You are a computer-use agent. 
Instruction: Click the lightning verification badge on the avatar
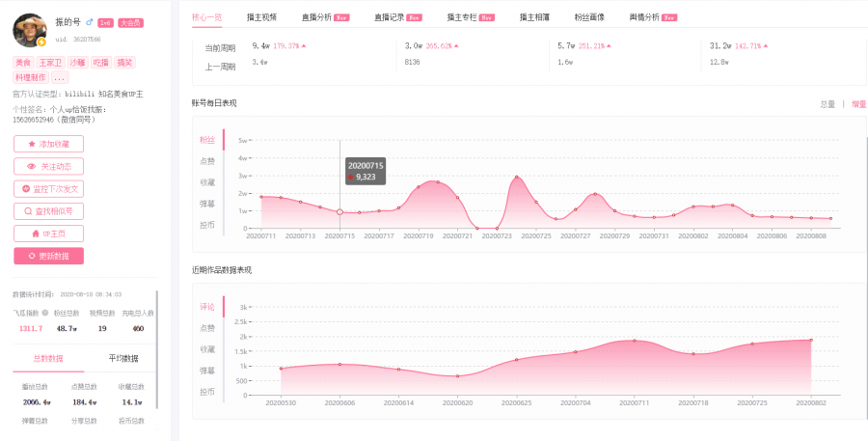[x=41, y=42]
